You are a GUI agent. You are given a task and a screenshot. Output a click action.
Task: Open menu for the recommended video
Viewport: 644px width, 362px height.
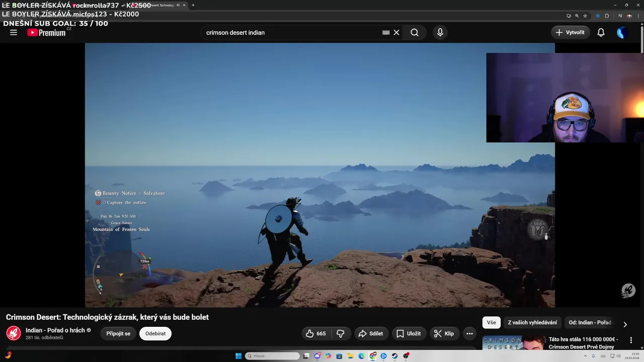coord(631,340)
